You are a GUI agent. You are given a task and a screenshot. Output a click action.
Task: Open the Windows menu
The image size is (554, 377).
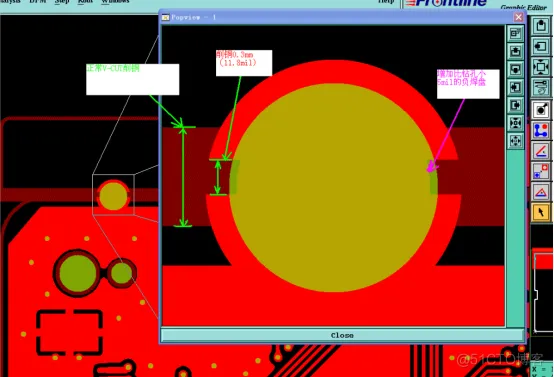point(115,2)
